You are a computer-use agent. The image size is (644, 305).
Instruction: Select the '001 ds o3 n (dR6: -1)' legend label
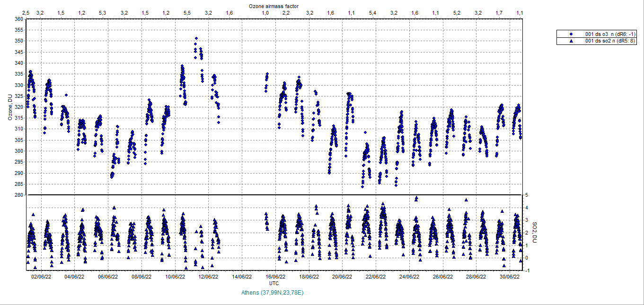(611, 34)
